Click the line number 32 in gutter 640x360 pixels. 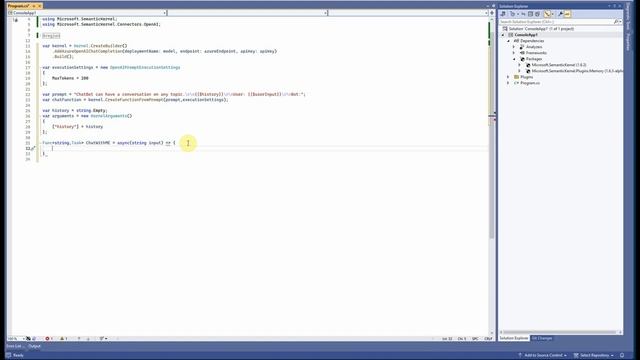click(x=28, y=148)
